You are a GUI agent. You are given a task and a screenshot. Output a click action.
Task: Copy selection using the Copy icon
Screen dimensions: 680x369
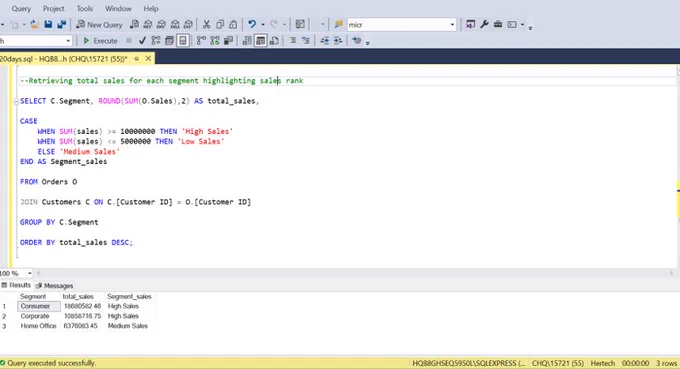[220, 25]
